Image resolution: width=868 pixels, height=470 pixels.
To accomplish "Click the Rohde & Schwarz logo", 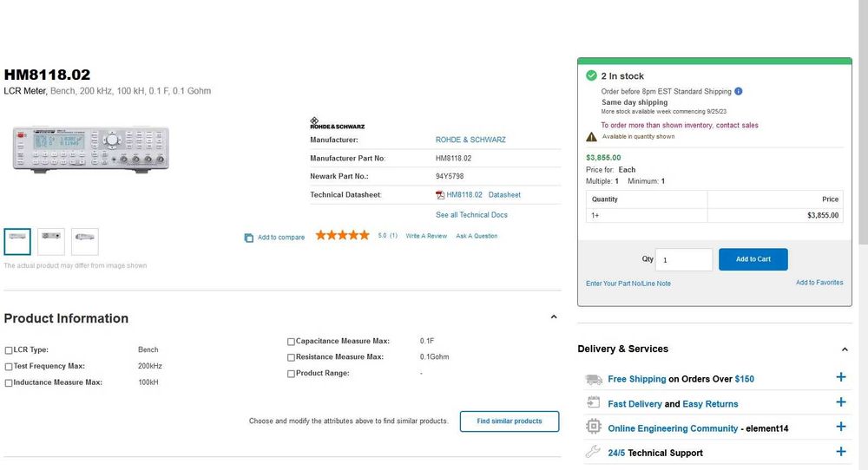I will 338,123.
